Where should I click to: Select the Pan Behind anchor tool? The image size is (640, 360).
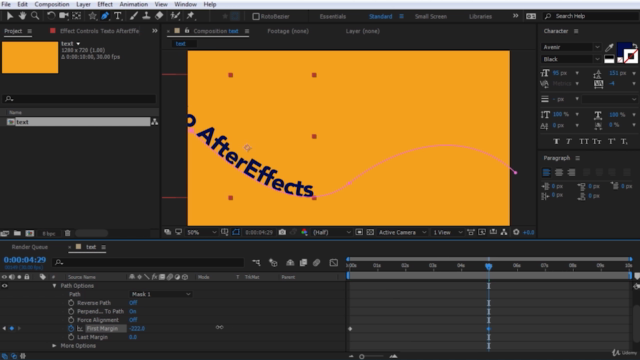click(x=76, y=16)
